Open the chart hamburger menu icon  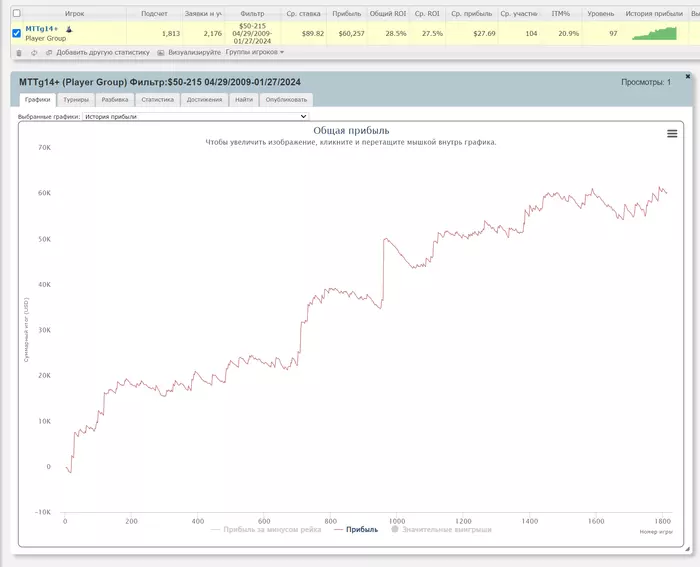672,133
